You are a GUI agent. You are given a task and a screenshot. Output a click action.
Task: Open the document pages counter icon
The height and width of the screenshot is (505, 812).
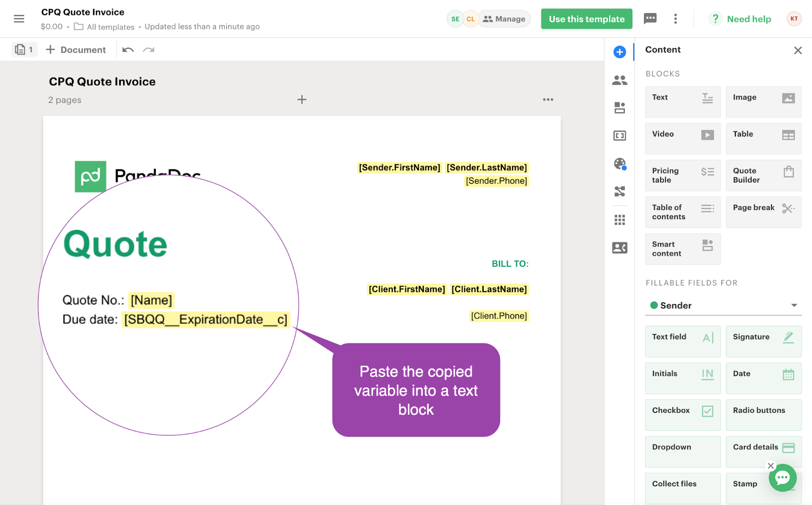pyautogui.click(x=24, y=50)
